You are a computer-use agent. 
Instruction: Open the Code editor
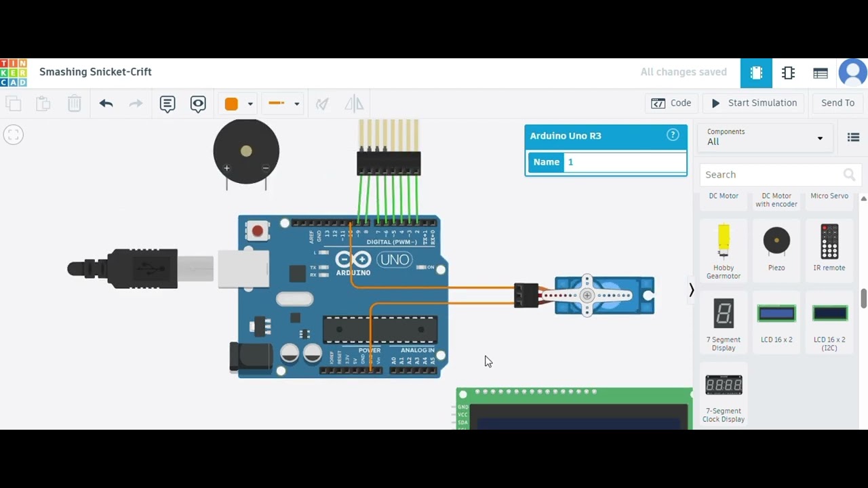coord(671,103)
